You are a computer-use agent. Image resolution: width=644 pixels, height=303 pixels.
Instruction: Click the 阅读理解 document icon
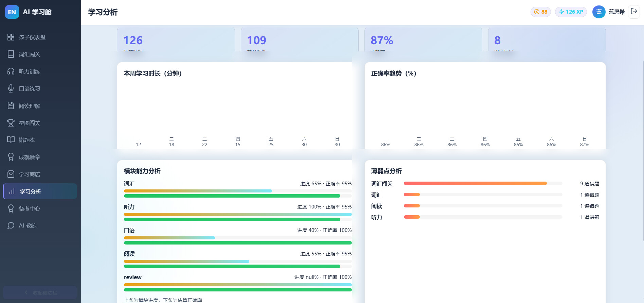pyautogui.click(x=11, y=106)
